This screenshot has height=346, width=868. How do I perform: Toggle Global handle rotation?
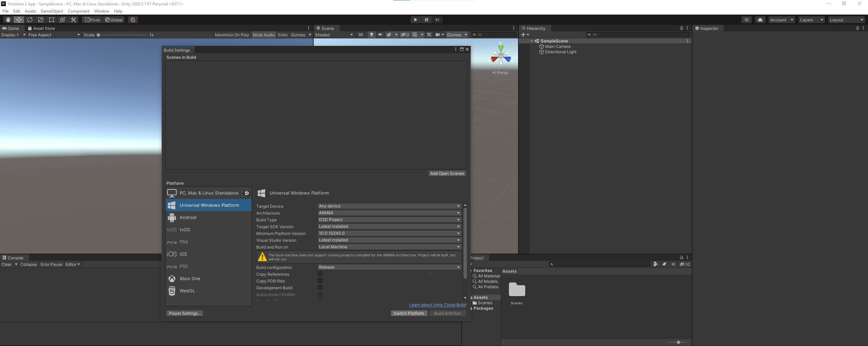pyautogui.click(x=114, y=20)
